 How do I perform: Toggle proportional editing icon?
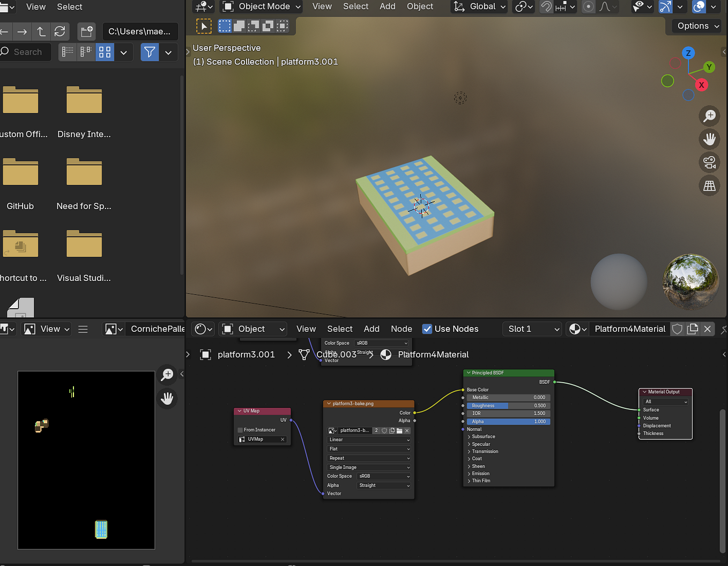(589, 7)
